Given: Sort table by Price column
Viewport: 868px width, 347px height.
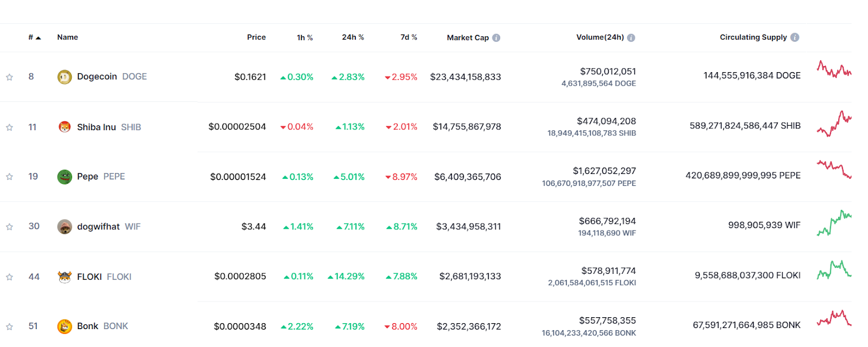Looking at the screenshot, I should (256, 37).
